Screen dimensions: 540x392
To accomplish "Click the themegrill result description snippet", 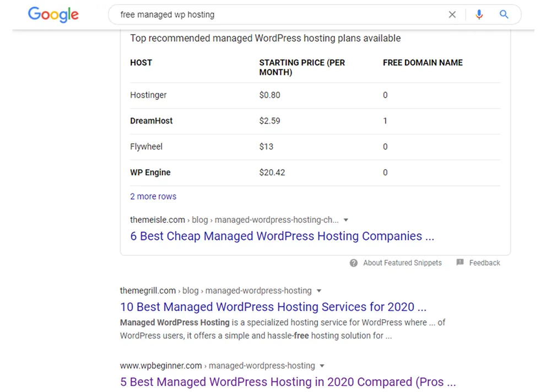I will pos(283,329).
